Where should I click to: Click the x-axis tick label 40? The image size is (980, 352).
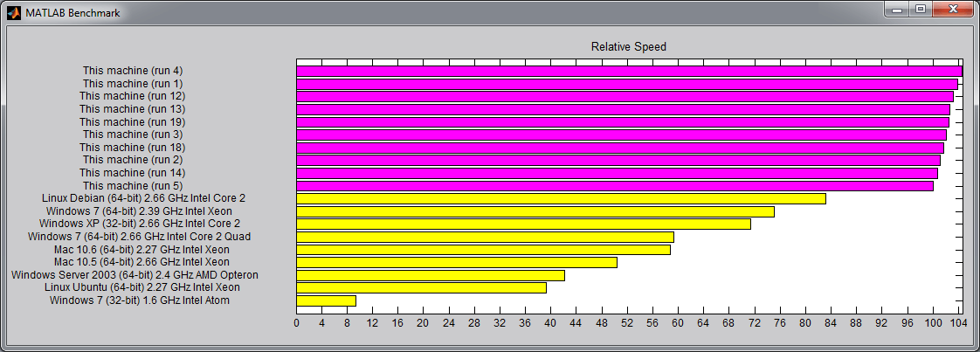point(550,323)
